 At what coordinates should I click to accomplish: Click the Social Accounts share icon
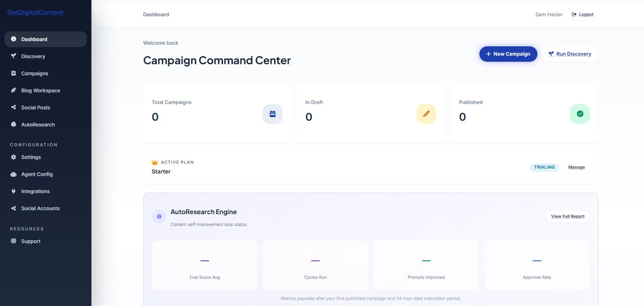tap(13, 208)
